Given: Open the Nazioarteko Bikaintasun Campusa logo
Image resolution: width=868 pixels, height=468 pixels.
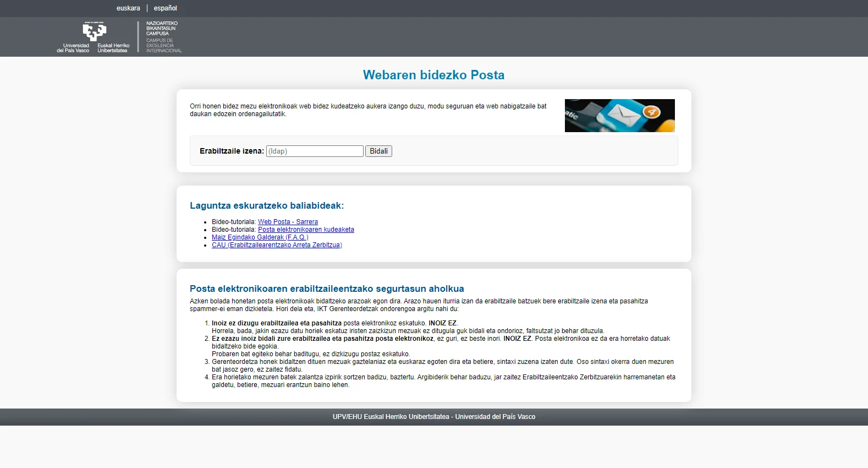Looking at the screenshot, I should [x=163, y=37].
